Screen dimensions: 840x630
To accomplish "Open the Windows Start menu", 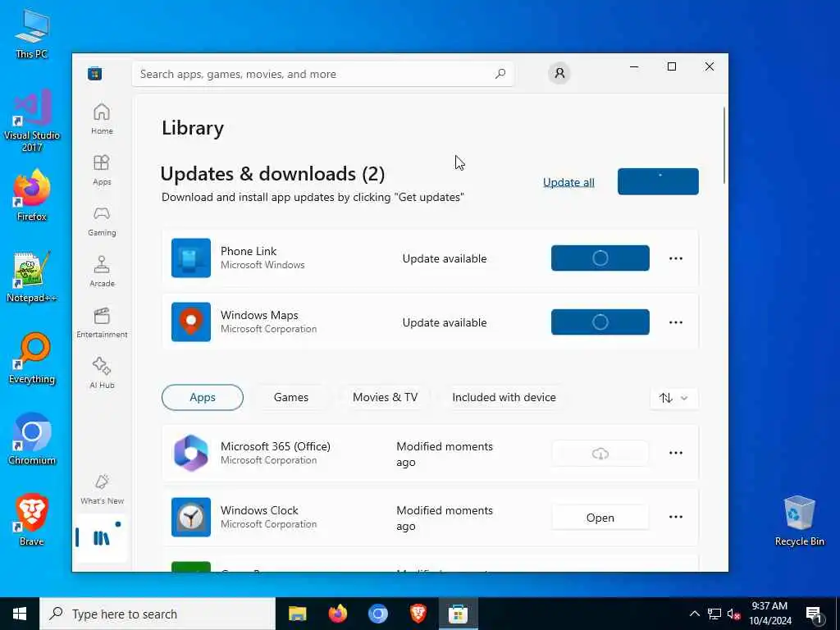I will [20, 614].
